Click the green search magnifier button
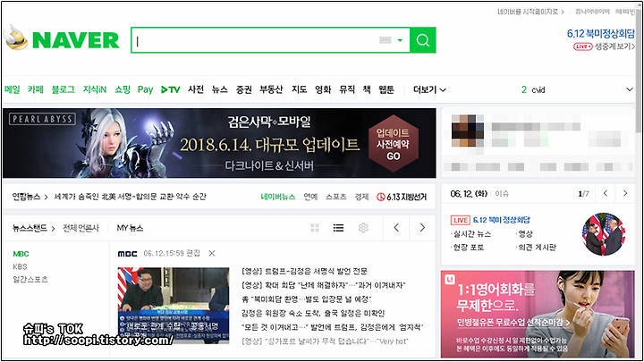Image resolution: width=644 pixels, height=362 pixels. pos(423,40)
